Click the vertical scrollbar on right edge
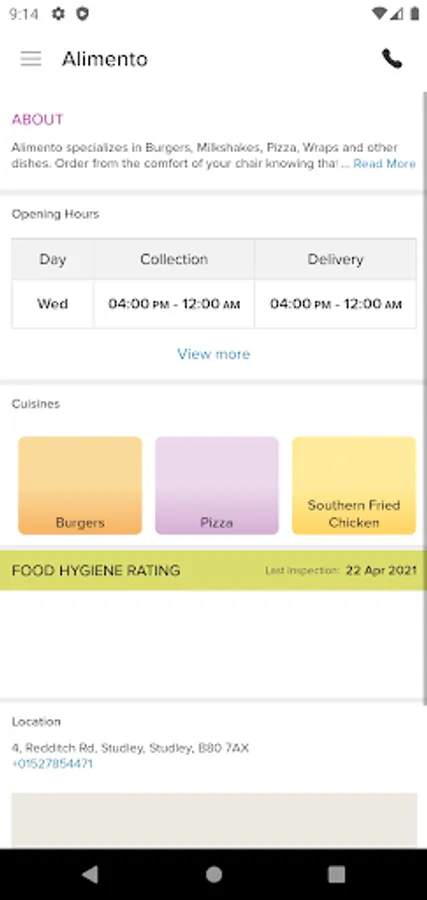The width and height of the screenshot is (427, 900). pos(425,398)
